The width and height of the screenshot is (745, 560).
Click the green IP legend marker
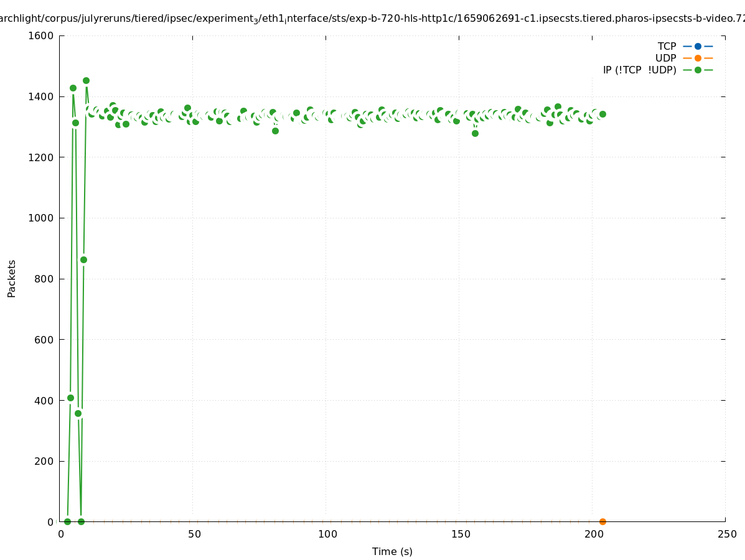[x=698, y=70]
